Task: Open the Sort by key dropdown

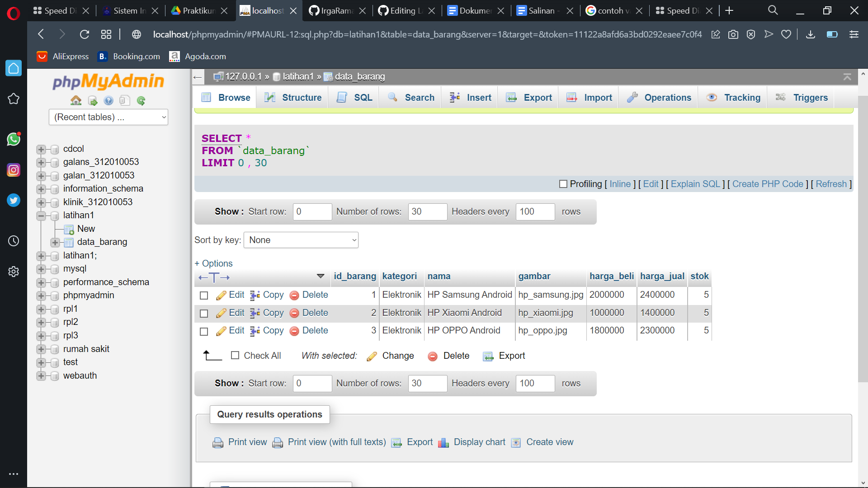Action: (x=301, y=240)
